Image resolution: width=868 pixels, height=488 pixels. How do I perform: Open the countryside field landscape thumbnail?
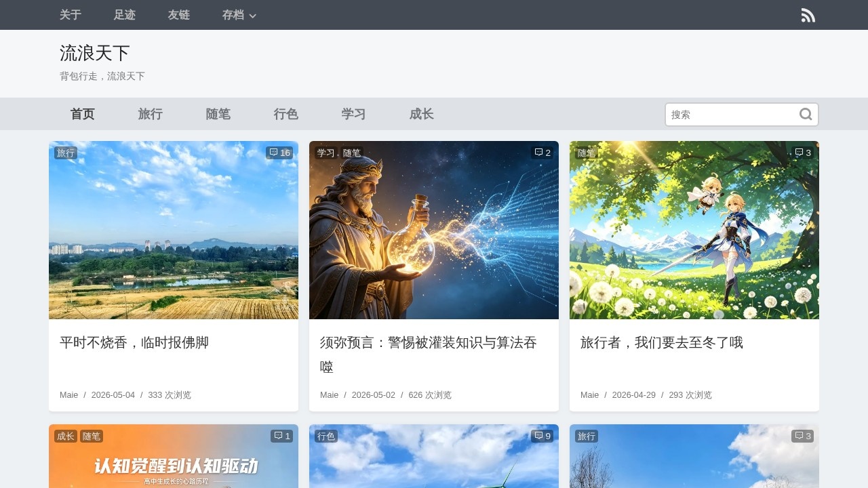click(x=174, y=230)
